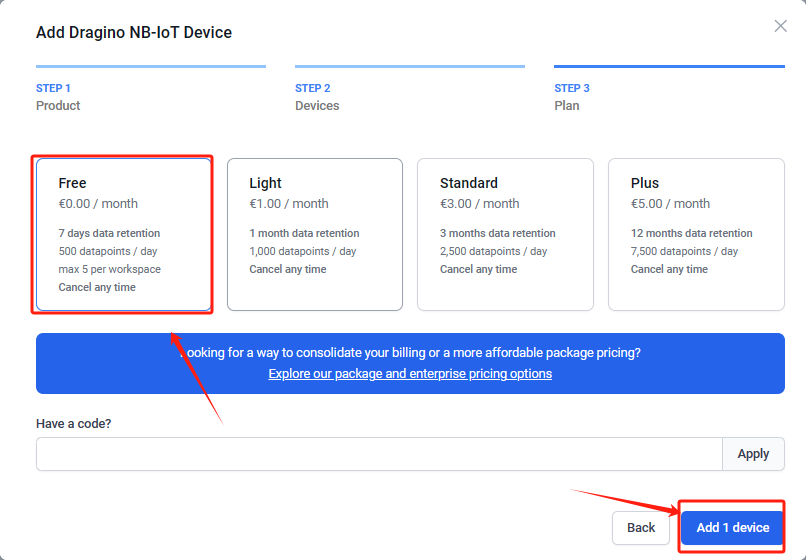The width and height of the screenshot is (806, 560).
Task: Click the 'Have a code?' label
Action: click(x=74, y=424)
